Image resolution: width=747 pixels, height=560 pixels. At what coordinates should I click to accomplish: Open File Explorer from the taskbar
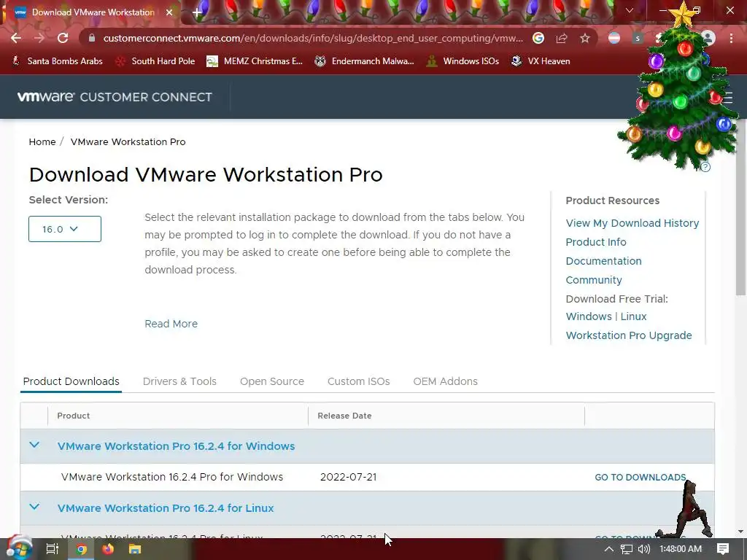pos(135,549)
